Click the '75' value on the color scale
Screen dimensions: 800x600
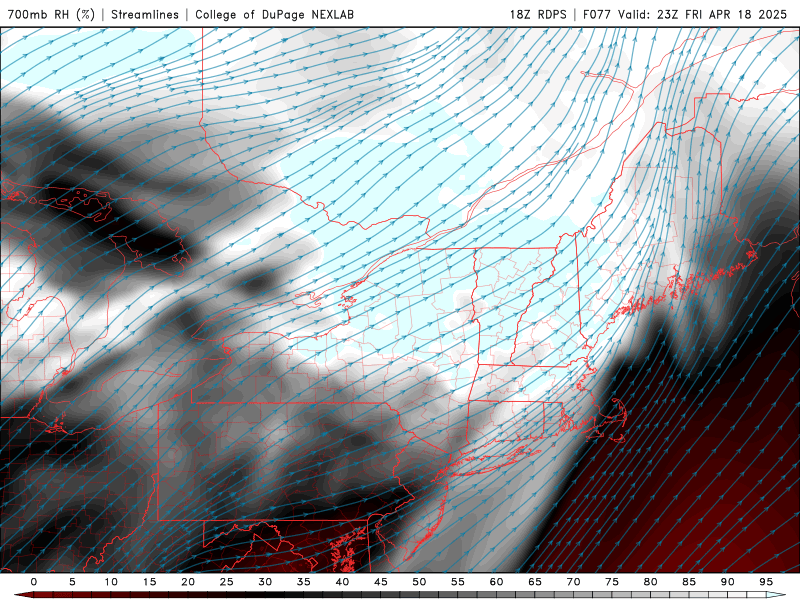coord(612,582)
